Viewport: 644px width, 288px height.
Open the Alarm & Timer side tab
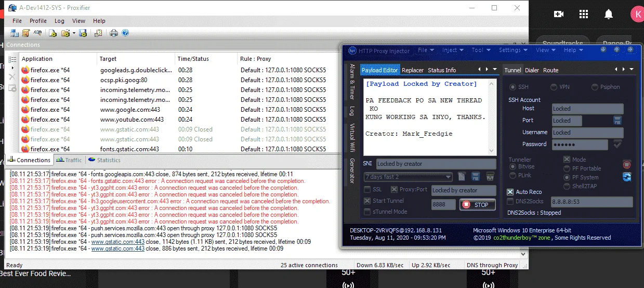point(352,82)
